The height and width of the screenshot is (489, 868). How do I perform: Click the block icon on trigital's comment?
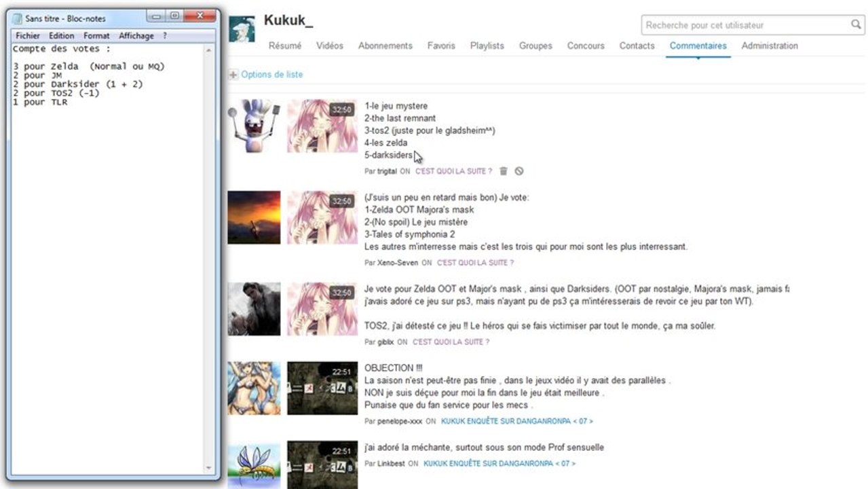pyautogui.click(x=519, y=171)
